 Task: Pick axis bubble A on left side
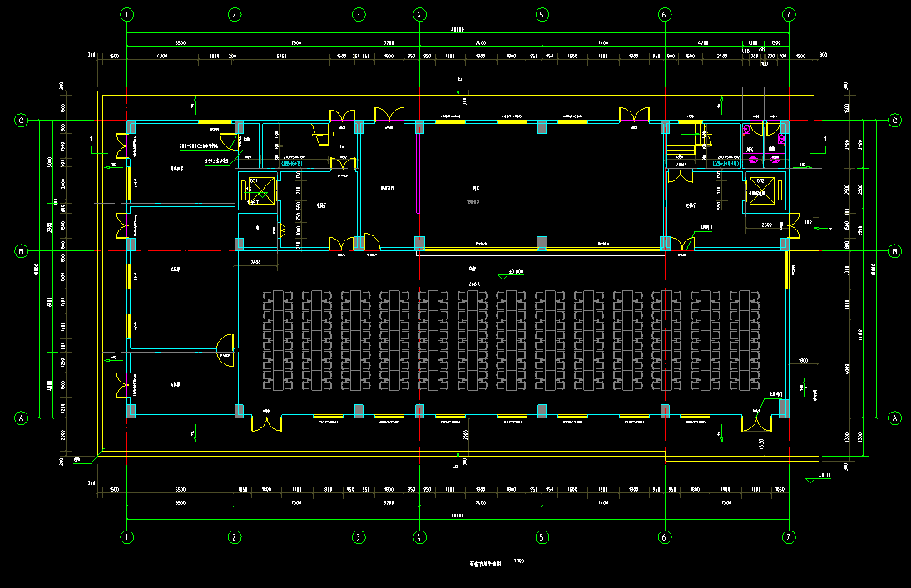coord(22,418)
